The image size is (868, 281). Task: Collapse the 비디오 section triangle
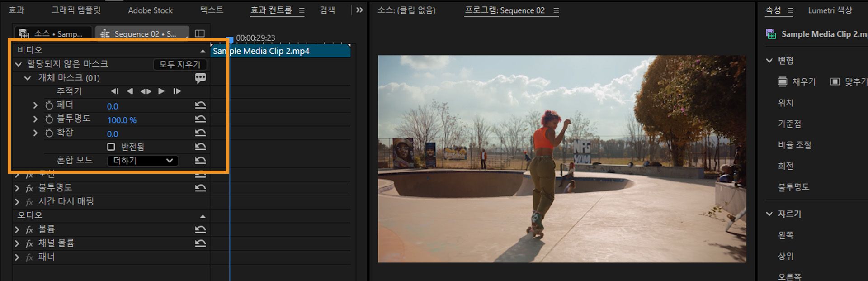(x=203, y=51)
